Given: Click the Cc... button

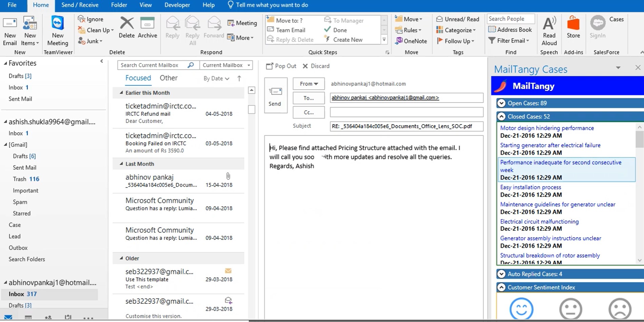Looking at the screenshot, I should click(308, 112).
